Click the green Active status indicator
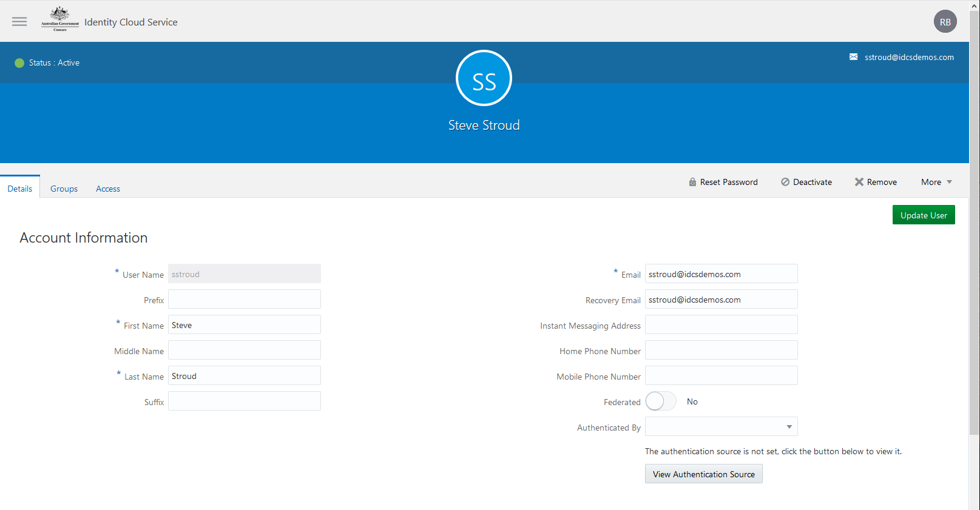Image resolution: width=980 pixels, height=510 pixels. [x=19, y=63]
